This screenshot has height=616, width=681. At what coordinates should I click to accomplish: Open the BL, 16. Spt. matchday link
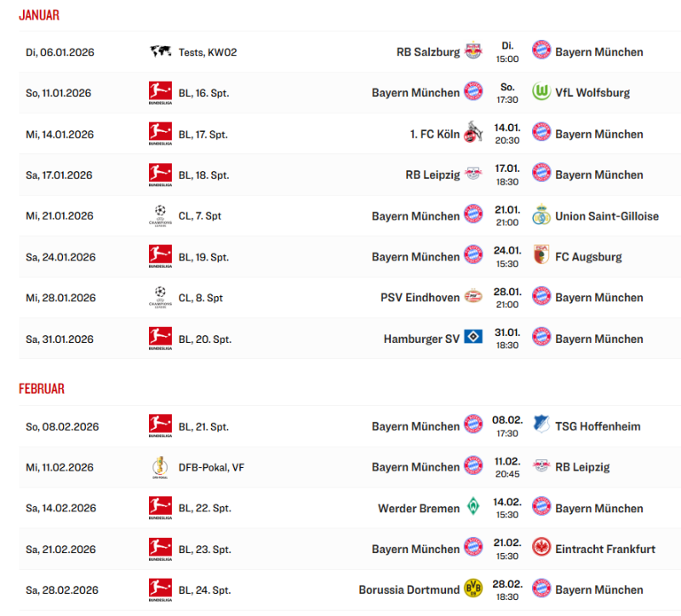click(203, 93)
